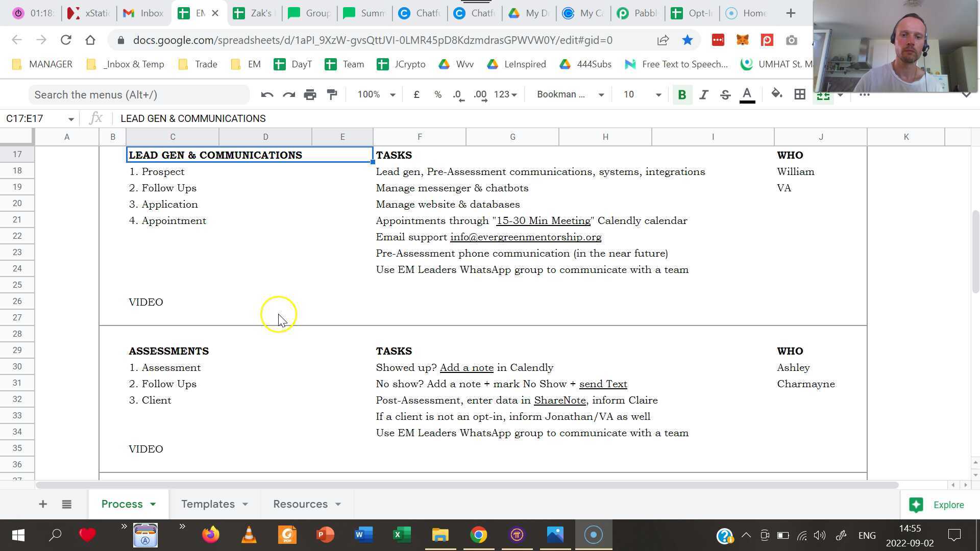This screenshot has width=980, height=551.
Task: Apply currency format with pound icon
Action: 416,94
